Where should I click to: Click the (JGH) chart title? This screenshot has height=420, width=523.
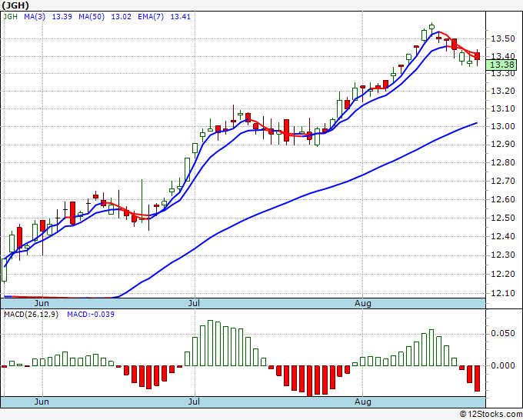coord(15,5)
